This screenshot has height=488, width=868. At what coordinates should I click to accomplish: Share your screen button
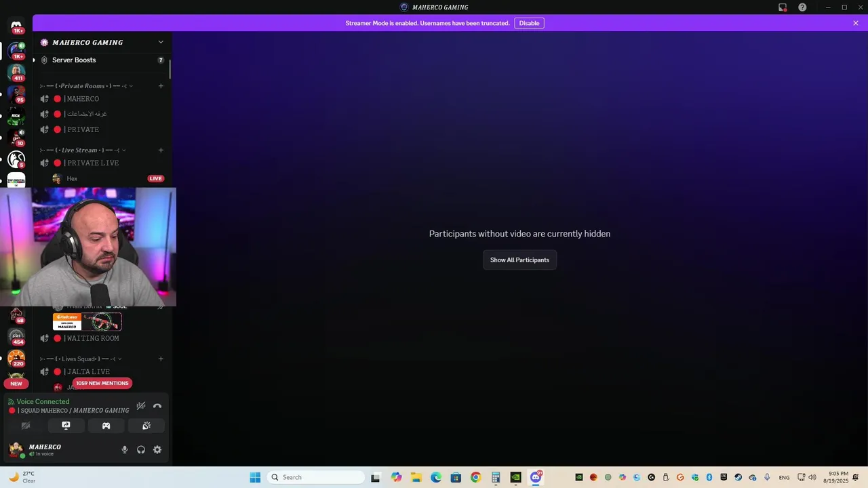click(66, 426)
